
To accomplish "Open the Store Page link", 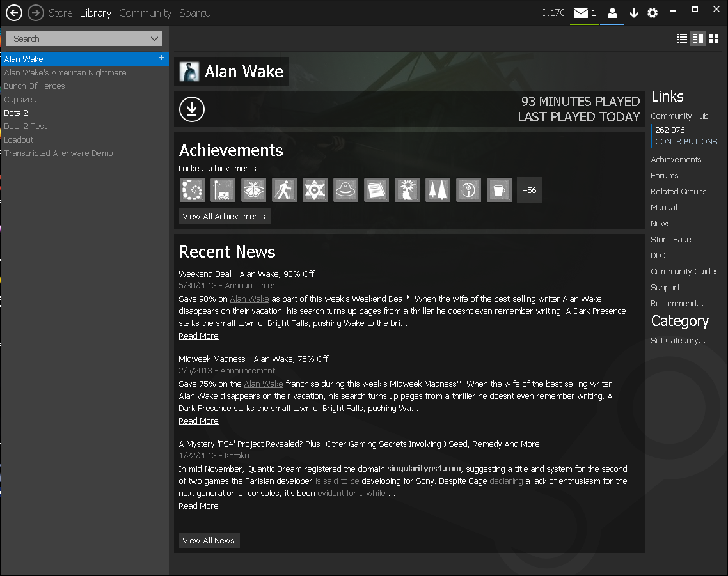I will coord(671,240).
